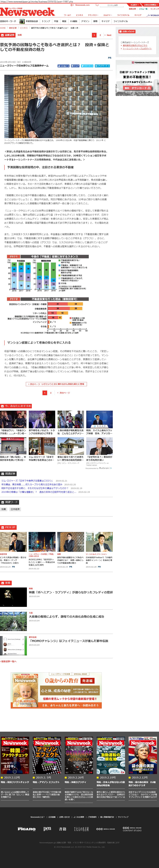Go to page 2 in bottom pagination

[x=51, y=393]
